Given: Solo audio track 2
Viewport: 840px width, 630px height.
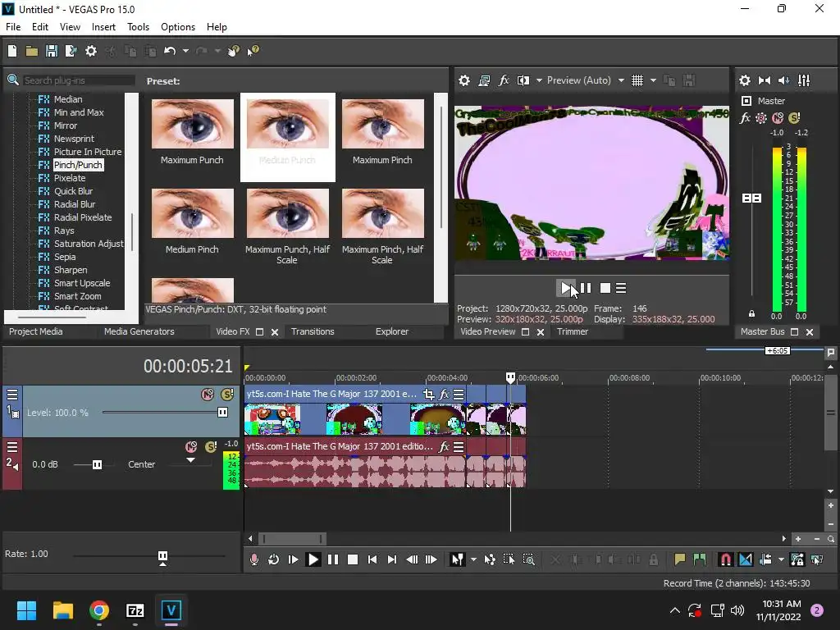Looking at the screenshot, I should click(211, 447).
